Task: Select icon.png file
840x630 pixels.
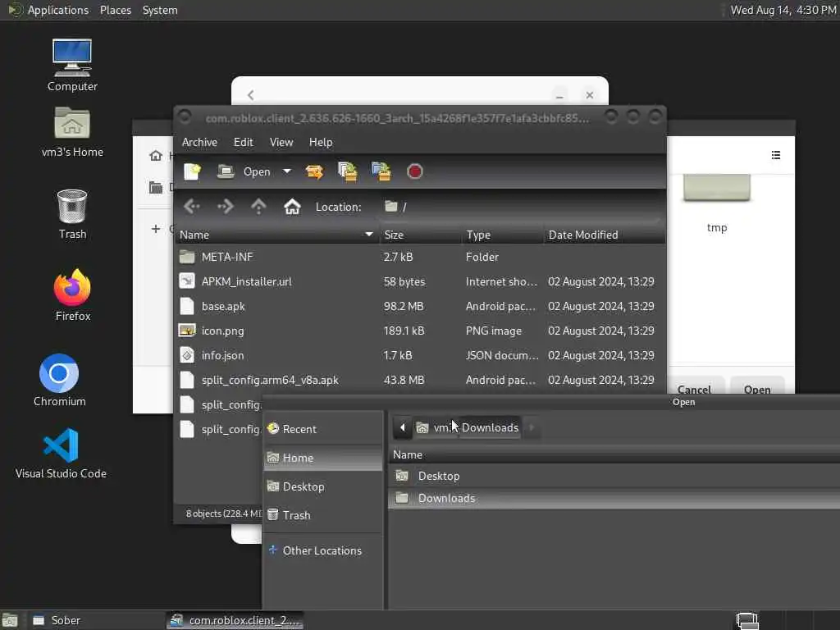Action: pos(421,331)
